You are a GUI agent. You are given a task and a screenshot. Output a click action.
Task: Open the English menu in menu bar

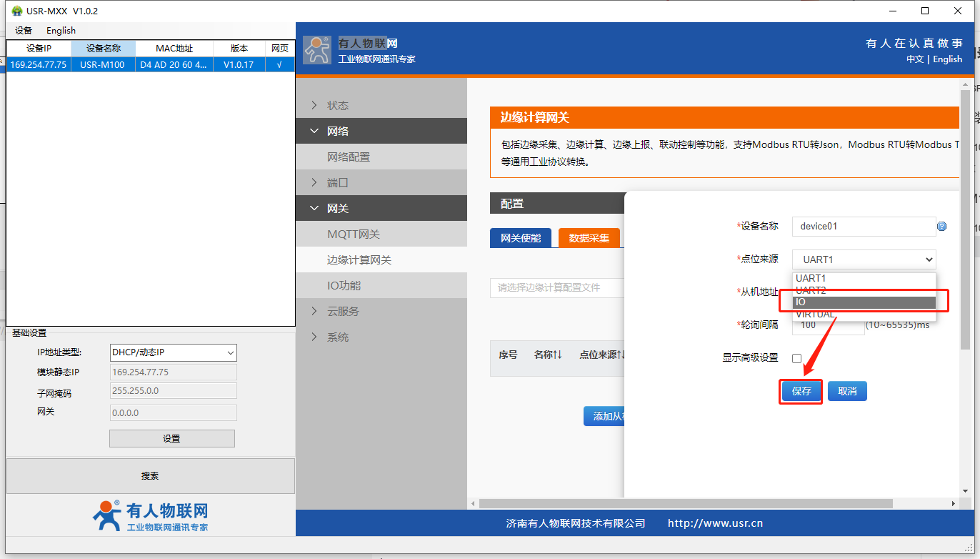click(61, 31)
